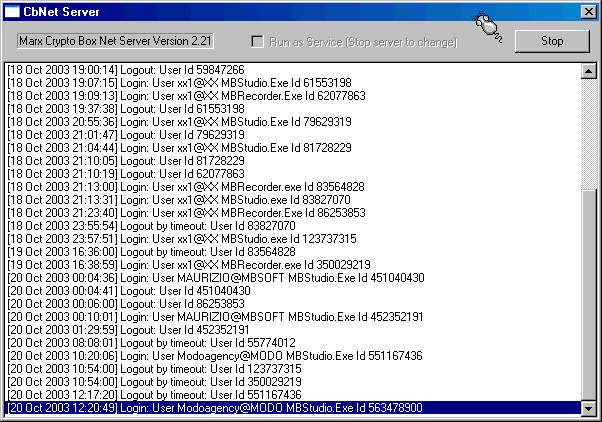Select log entry Login MBRecorder.exe Id 350029219
Screen dimensions: 602x422
pyautogui.click(x=294, y=265)
